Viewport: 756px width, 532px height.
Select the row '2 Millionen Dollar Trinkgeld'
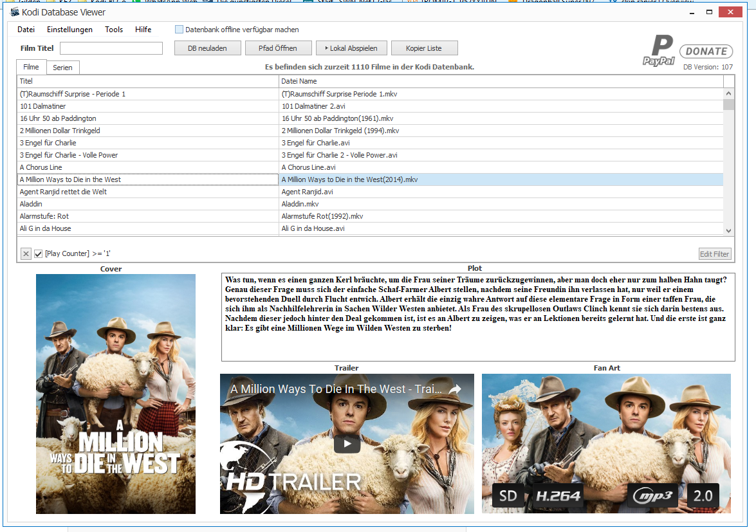(x=371, y=131)
